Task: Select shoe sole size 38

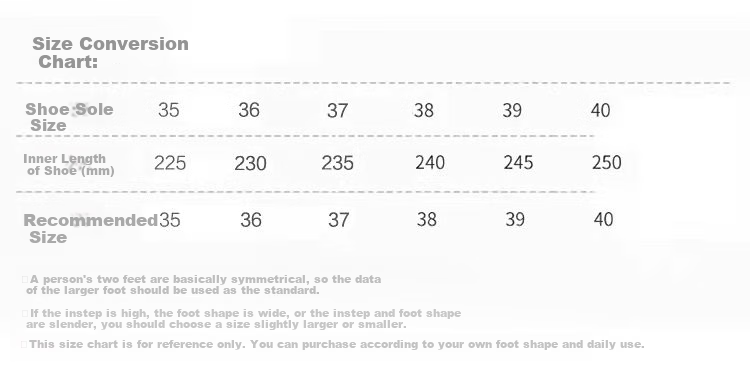Action: click(424, 111)
